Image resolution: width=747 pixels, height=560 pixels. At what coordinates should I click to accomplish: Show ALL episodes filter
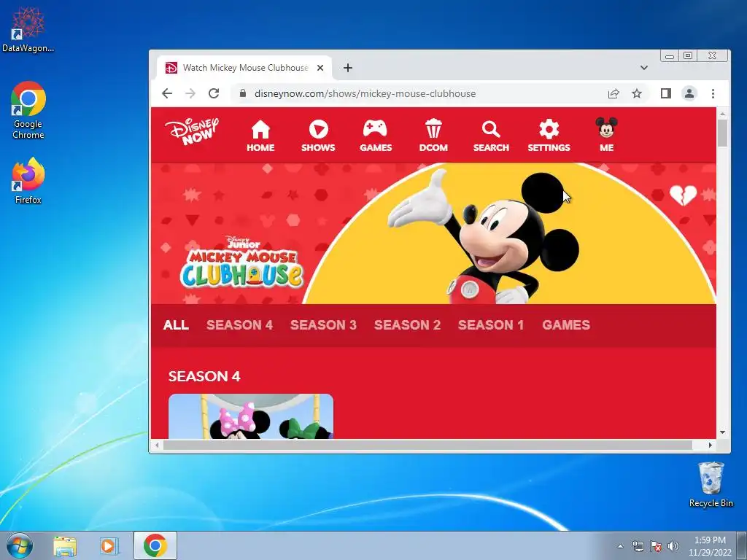coord(176,324)
